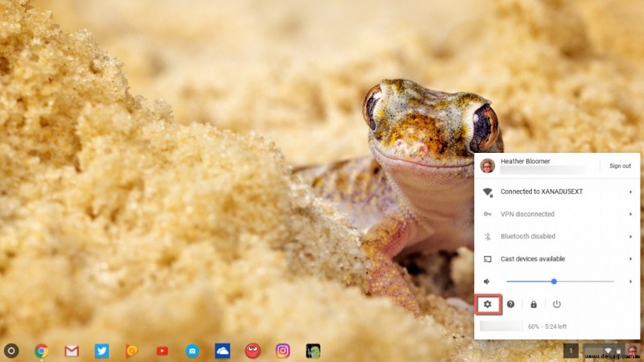644x362 pixels.
Task: Open Gmail from the shelf
Action: [72, 351]
